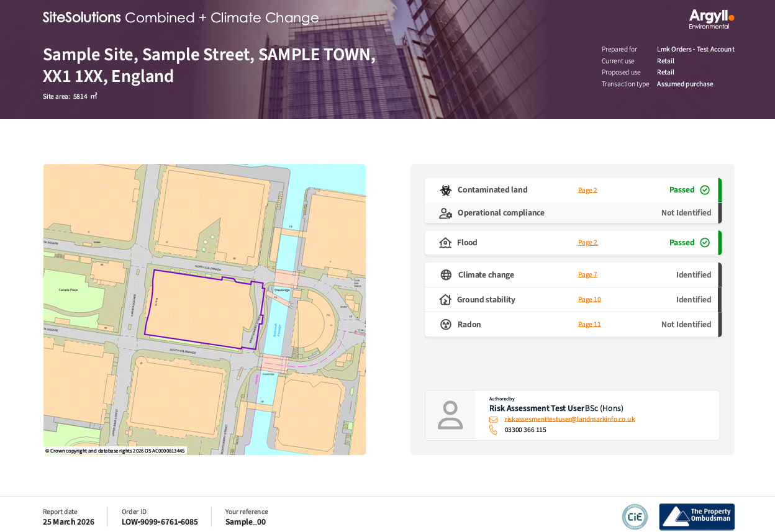Open the Contaminated land Page 2 link

587,191
